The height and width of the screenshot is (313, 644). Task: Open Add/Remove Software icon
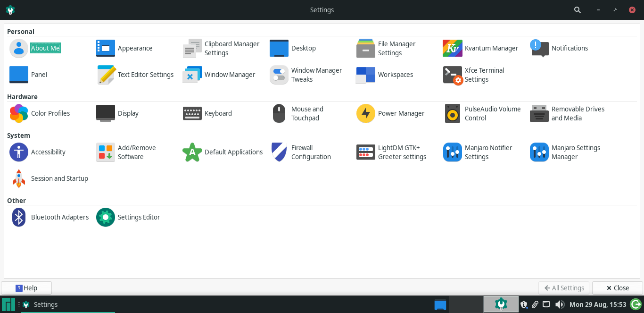[x=106, y=152]
